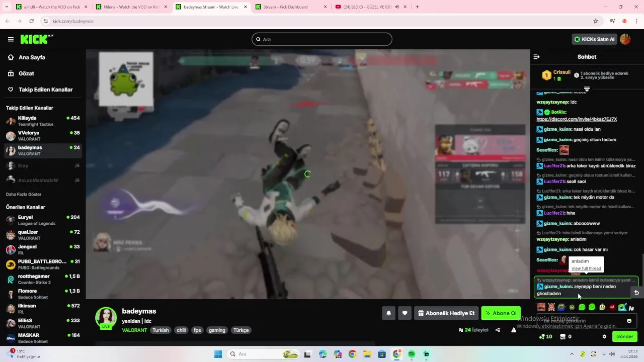Screen dimensions: 644x362
Task: Select the Turkish tag
Action: [x=160, y=330]
